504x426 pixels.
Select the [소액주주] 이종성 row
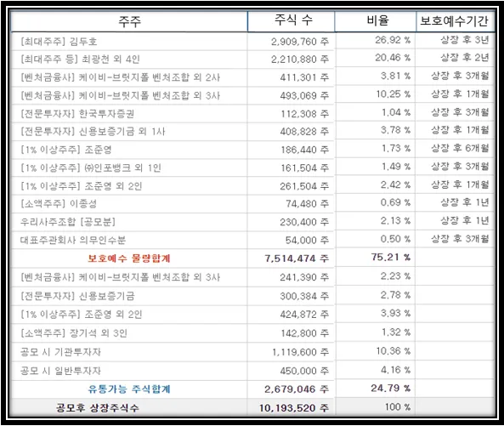(59, 204)
